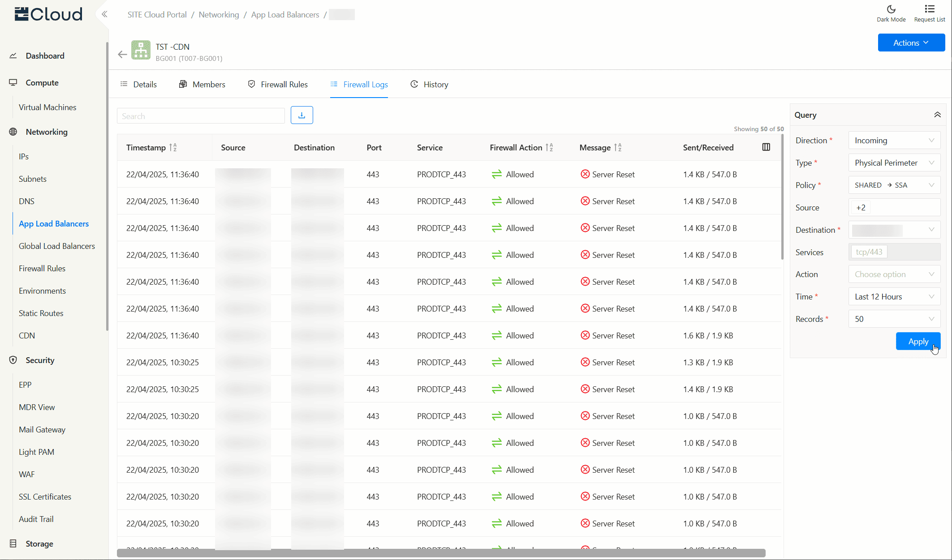Open the Action Choose option dropdown
952x560 pixels.
tap(894, 274)
